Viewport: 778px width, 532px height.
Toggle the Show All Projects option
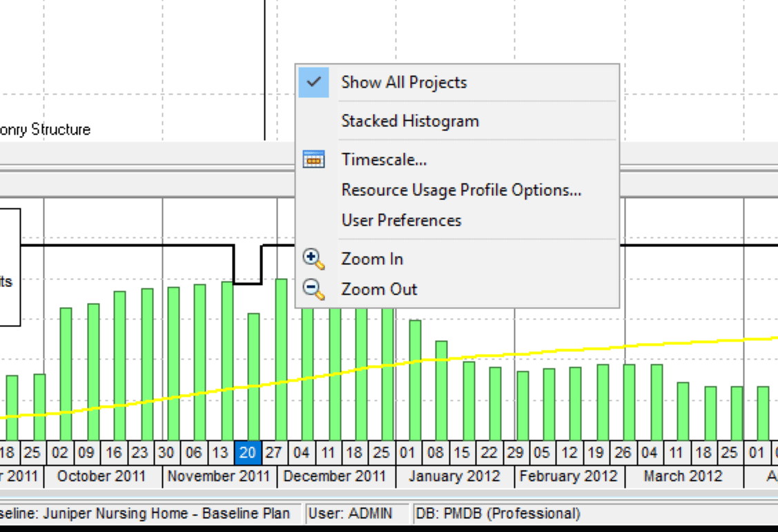point(404,81)
